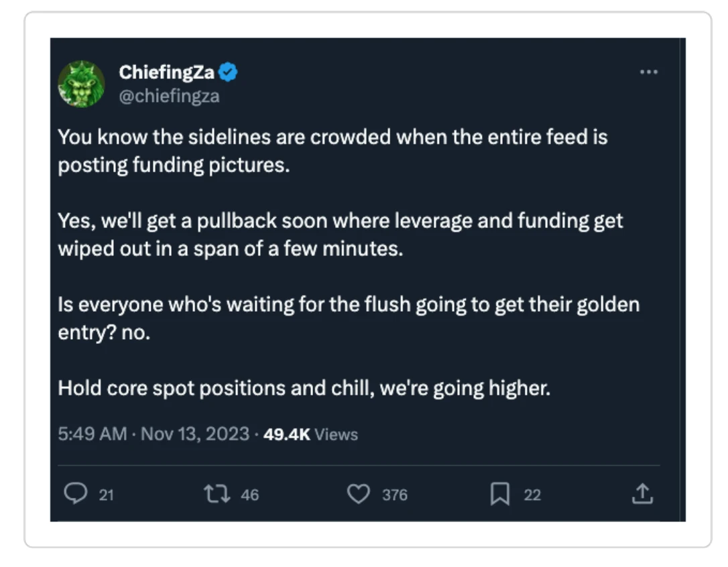The height and width of the screenshot is (567, 728).
Task: Click the 5:49 AM timestamp
Action: (x=93, y=434)
